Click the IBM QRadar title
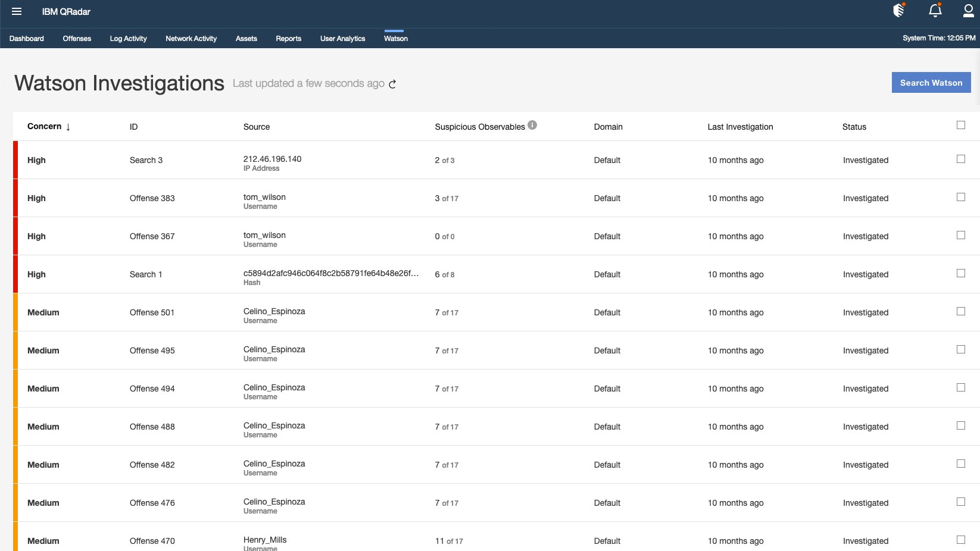Image resolution: width=980 pixels, height=551 pixels. [x=66, y=12]
